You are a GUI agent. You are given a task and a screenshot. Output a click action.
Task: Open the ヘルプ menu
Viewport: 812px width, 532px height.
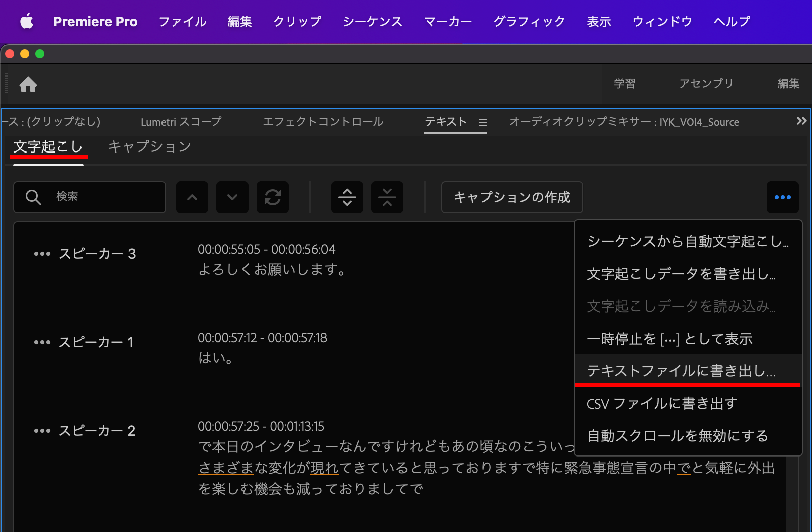pyautogui.click(x=732, y=21)
